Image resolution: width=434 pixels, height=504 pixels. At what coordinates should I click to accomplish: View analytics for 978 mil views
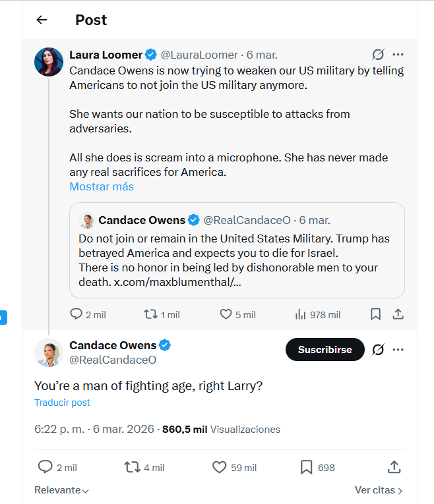point(300,314)
